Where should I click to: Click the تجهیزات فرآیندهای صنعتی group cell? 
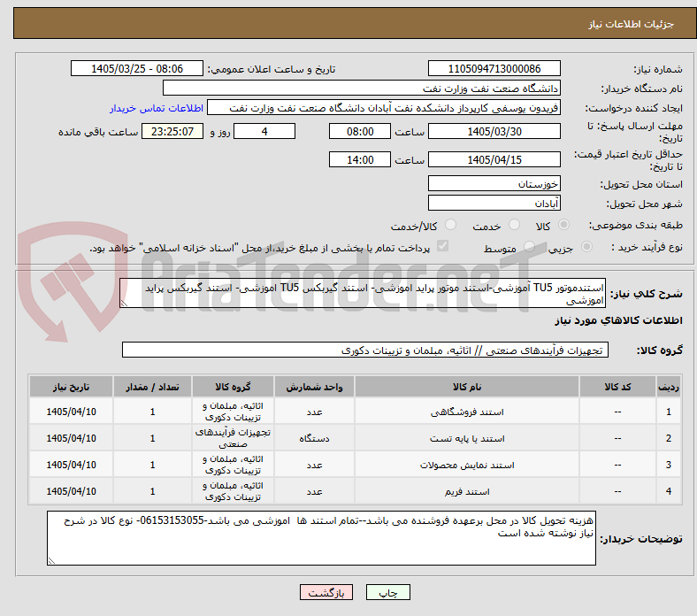tap(233, 438)
